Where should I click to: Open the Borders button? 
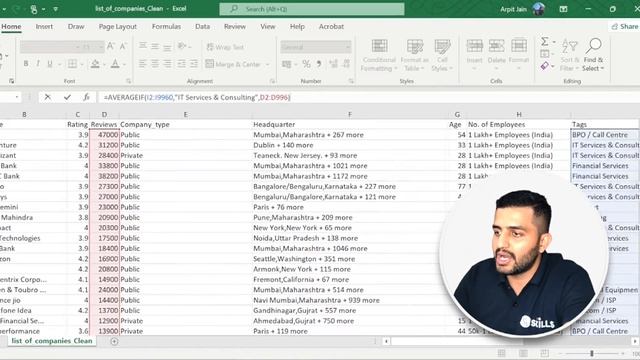[x=72, y=64]
